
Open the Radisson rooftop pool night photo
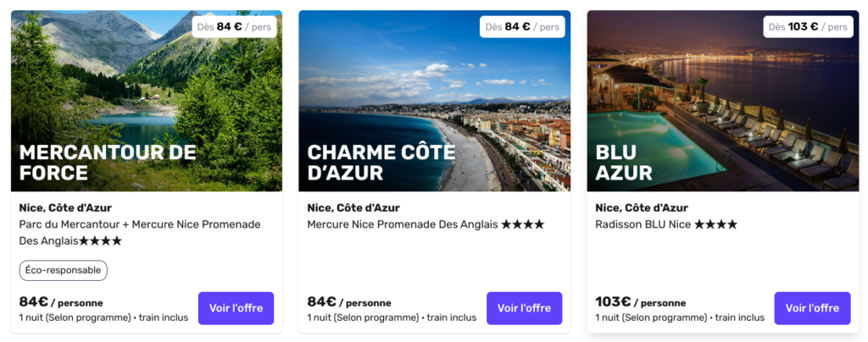coord(723,101)
